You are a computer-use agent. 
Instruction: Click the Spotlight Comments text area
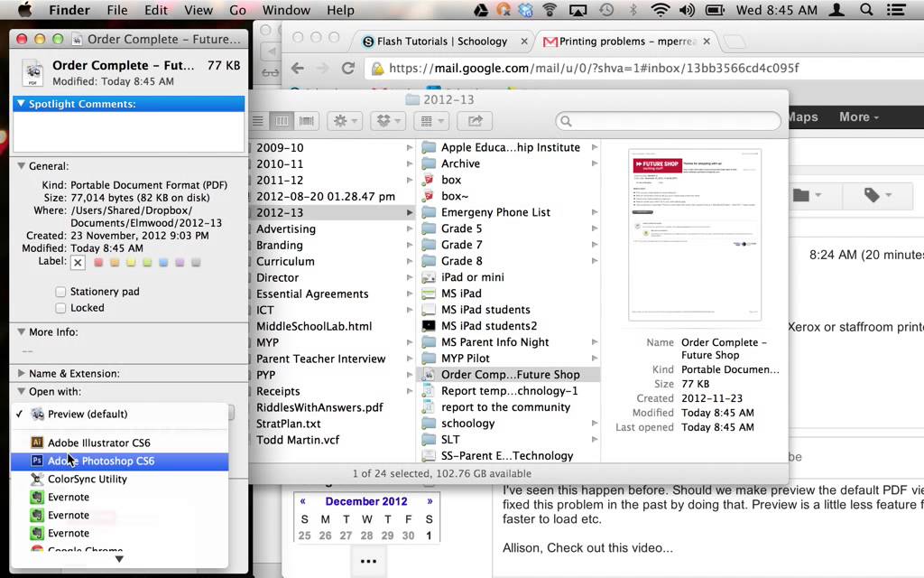tap(128, 132)
